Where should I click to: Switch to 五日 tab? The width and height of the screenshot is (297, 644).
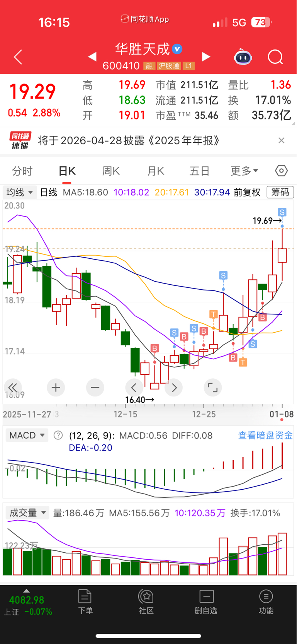199,171
